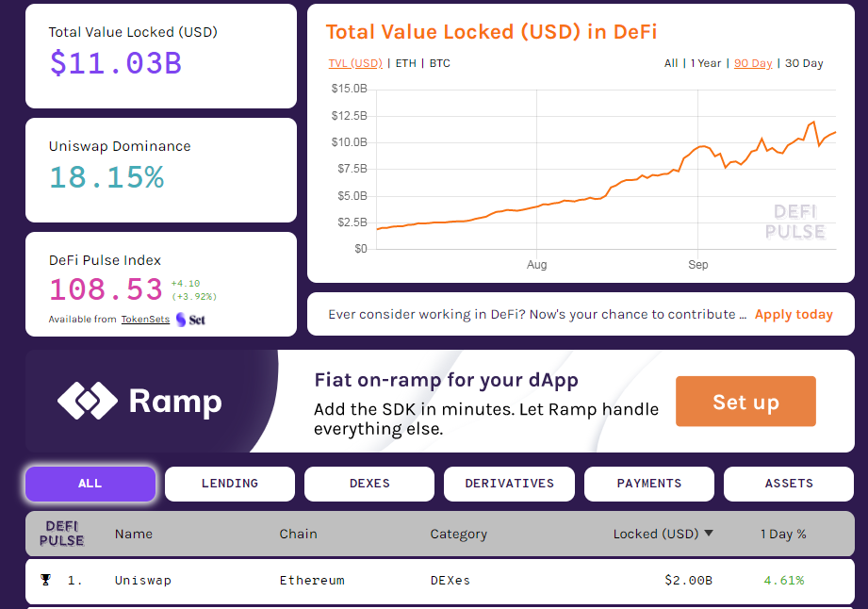868x609 pixels.
Task: Click the 4.61% one-day change
Action: point(784,580)
